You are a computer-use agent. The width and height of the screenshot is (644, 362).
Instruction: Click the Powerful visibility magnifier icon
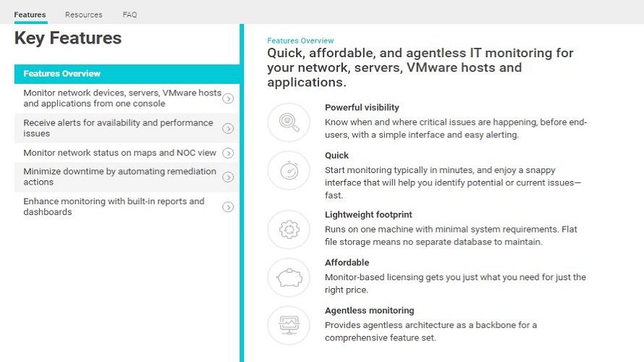289,122
